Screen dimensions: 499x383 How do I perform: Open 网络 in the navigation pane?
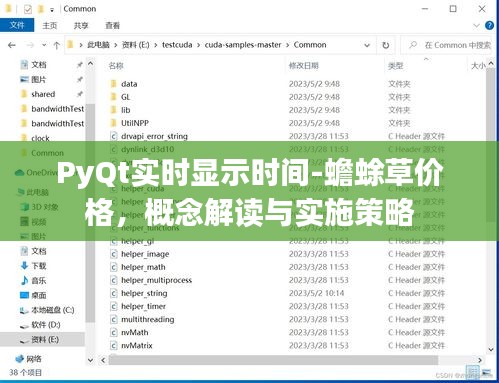[x=34, y=359]
